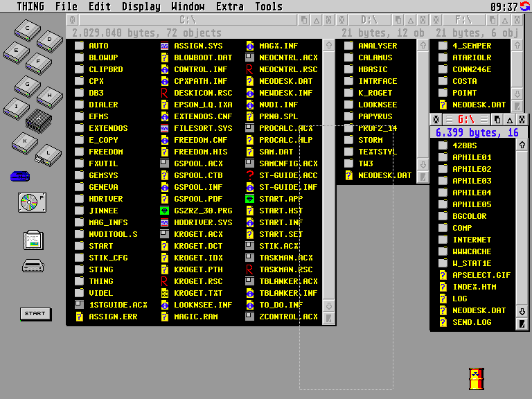Select the KROGET.TXT text file icon

pyautogui.click(x=165, y=293)
